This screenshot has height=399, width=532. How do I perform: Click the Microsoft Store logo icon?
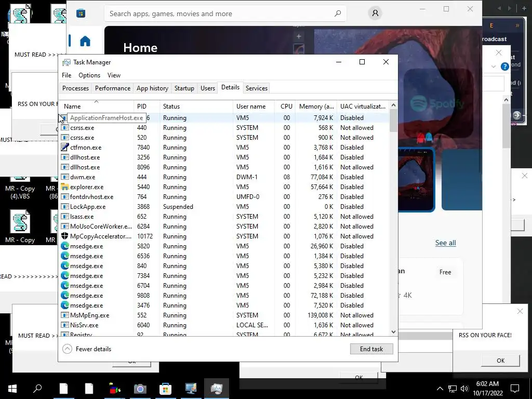click(x=81, y=14)
